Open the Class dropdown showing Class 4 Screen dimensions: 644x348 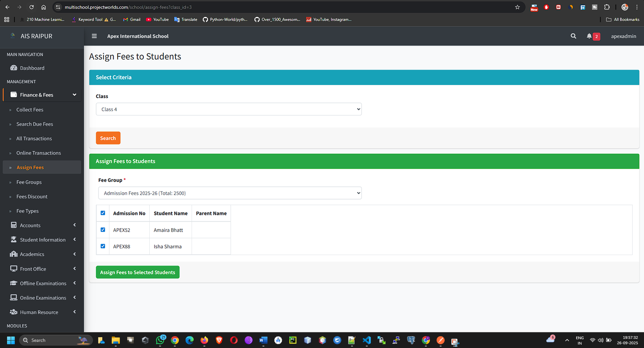(229, 109)
